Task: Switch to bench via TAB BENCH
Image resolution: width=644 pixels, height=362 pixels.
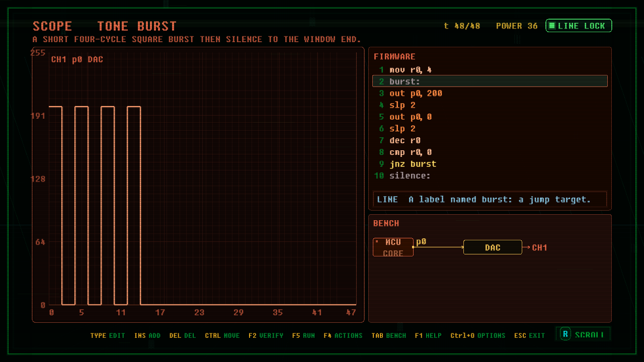Action: point(389,335)
